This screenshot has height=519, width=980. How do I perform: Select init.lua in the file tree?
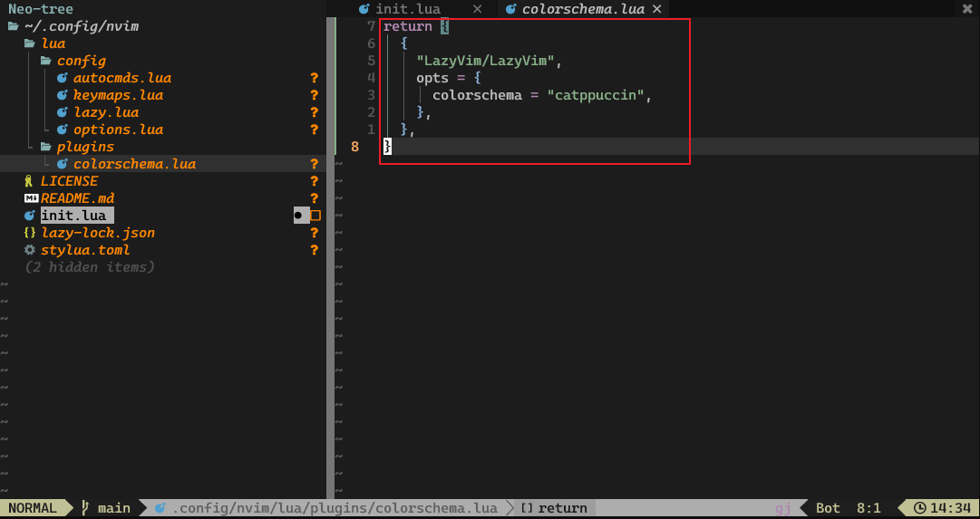click(73, 216)
